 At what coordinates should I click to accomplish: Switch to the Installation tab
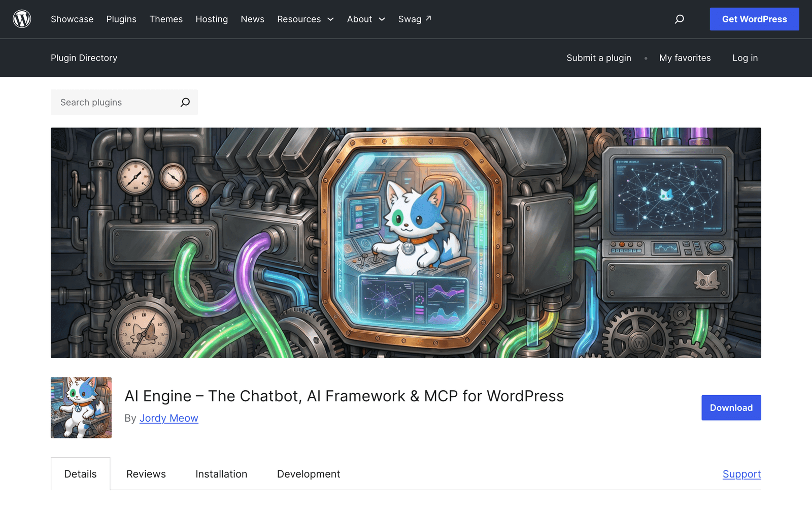click(x=221, y=474)
